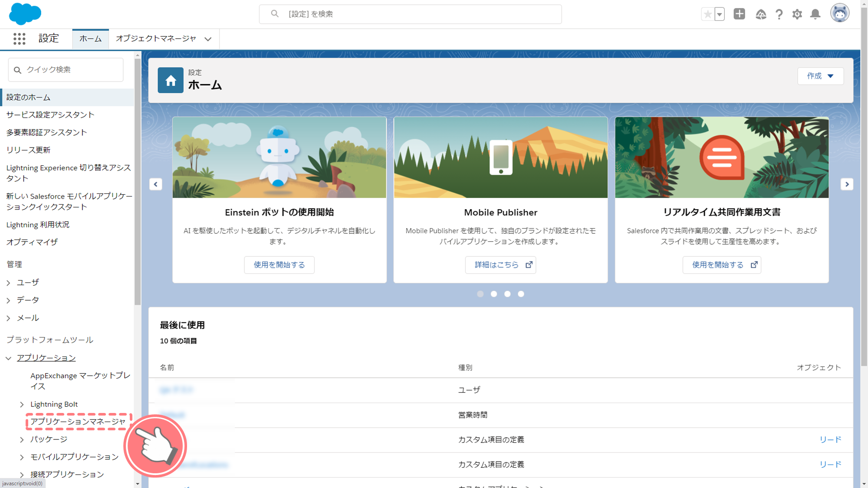Open the 作成 dropdown button
This screenshot has width=868, height=488.
(x=820, y=76)
